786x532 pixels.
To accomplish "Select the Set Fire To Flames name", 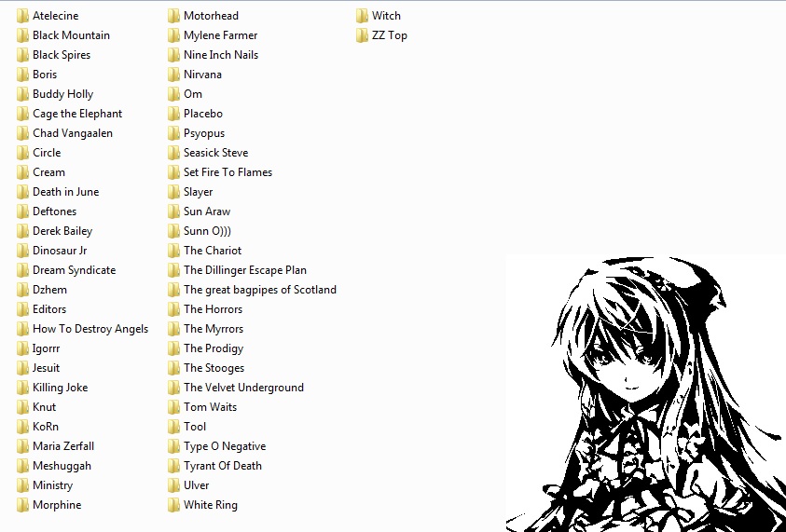I will [228, 172].
